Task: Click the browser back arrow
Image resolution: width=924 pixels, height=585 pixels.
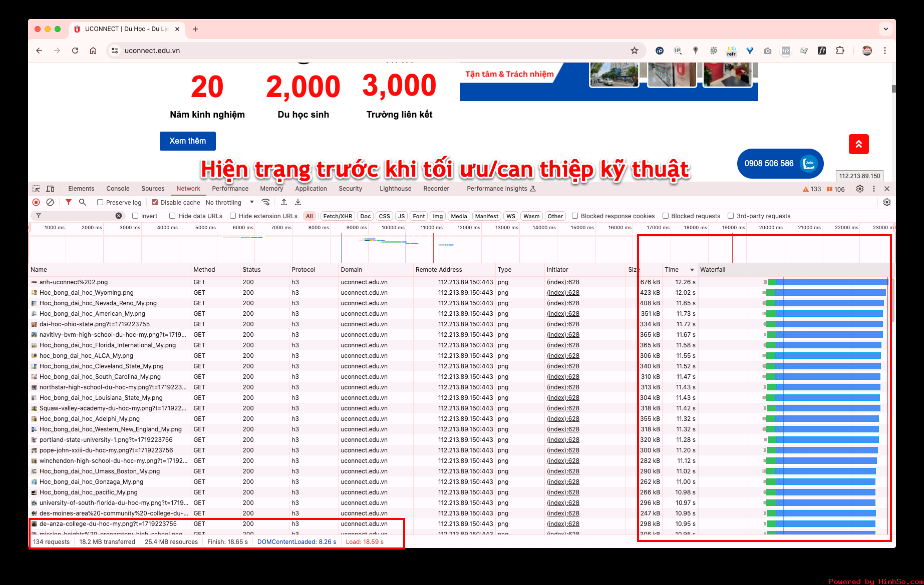Action: 39,51
